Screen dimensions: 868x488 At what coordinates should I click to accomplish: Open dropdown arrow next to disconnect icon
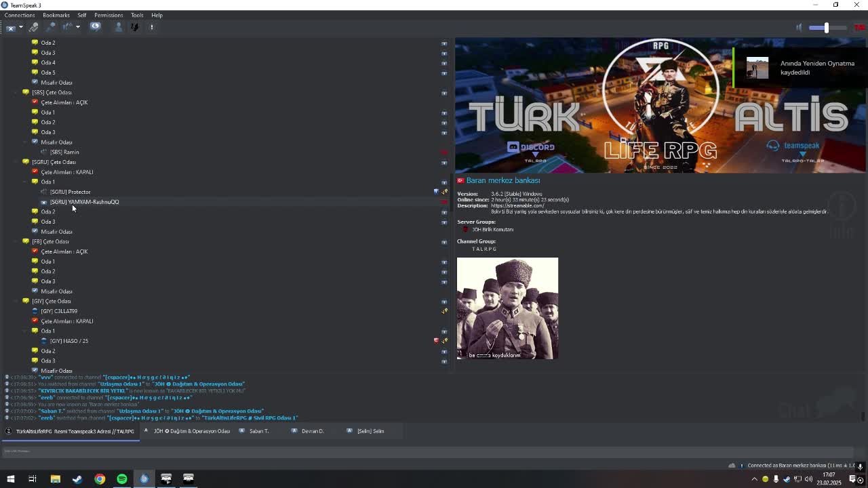click(21, 27)
